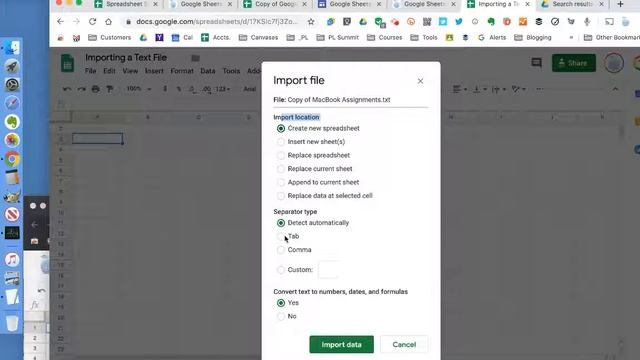Click the document title Importing a Text File

(x=126, y=58)
